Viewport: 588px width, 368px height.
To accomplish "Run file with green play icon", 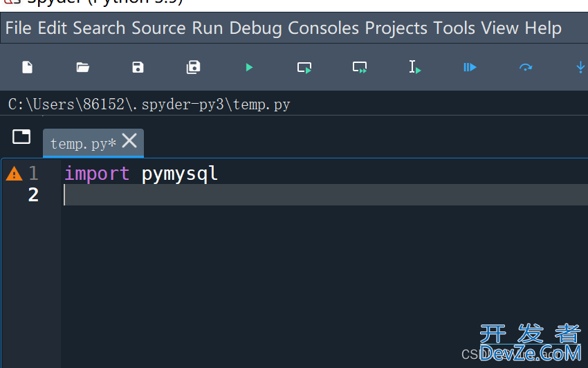I will tap(249, 68).
